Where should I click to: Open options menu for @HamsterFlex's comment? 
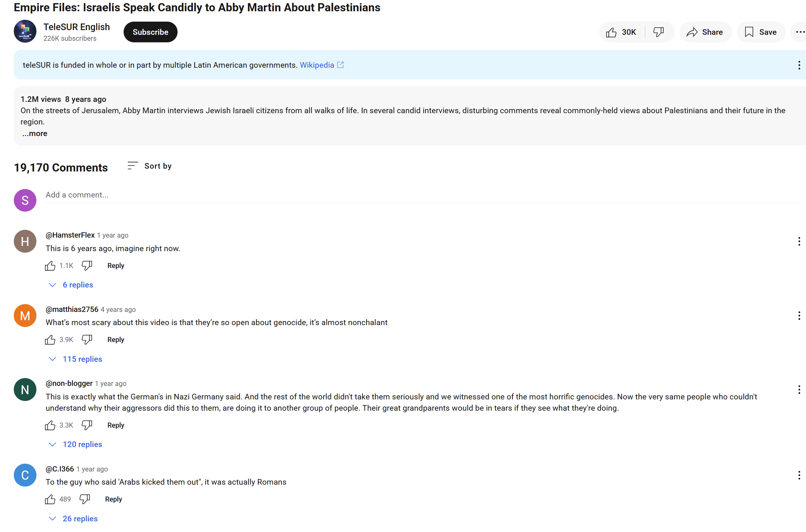coord(799,241)
